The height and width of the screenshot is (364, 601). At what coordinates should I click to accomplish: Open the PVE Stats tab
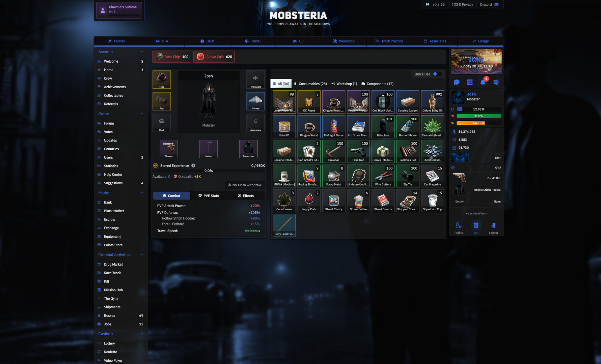209,195
